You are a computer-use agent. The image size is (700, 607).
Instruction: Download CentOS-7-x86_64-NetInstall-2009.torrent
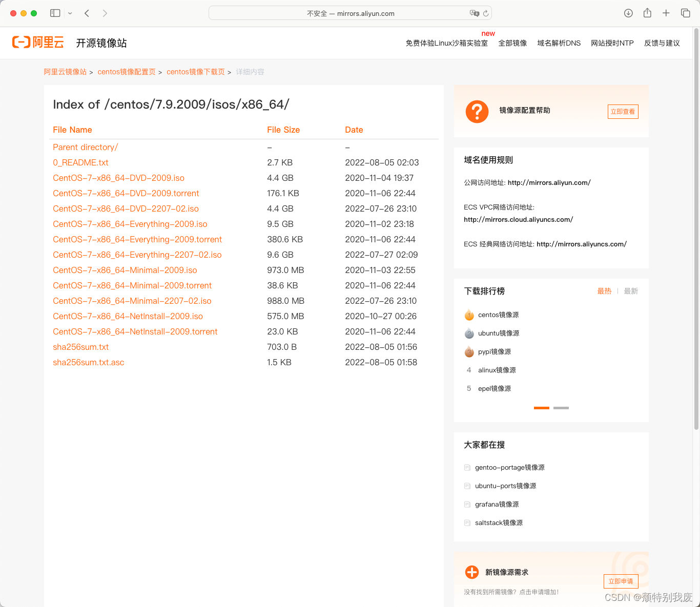(x=135, y=331)
